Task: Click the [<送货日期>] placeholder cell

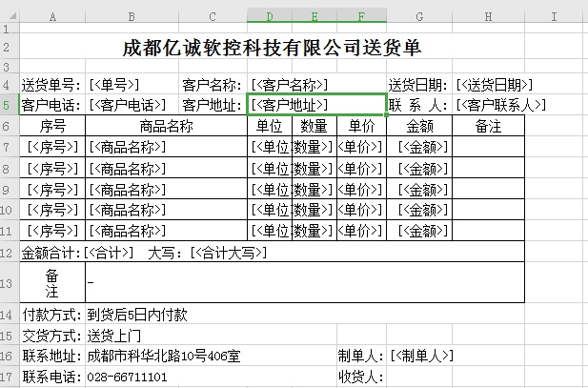Action: 494,85
